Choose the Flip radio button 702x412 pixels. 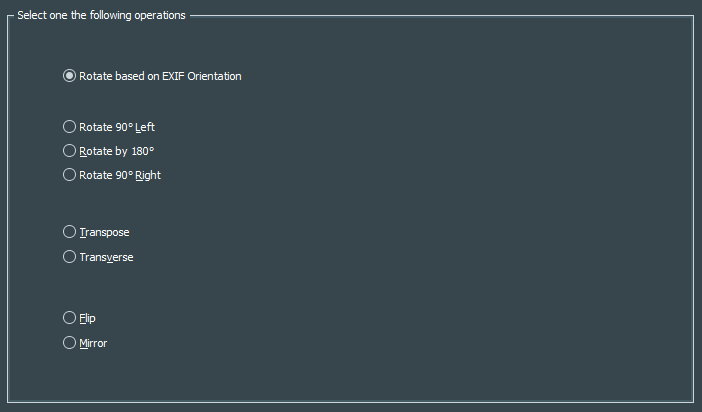(x=69, y=318)
